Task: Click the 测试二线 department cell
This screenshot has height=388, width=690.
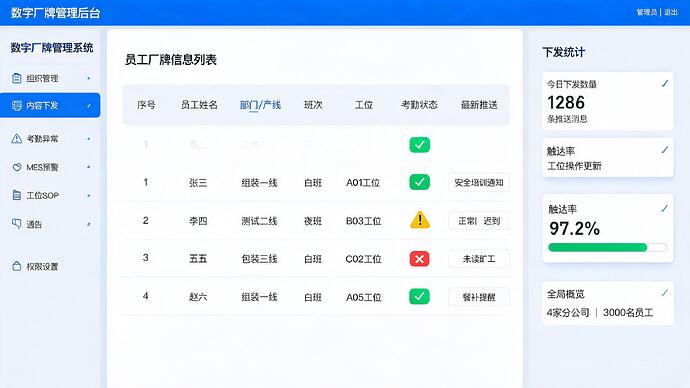Action: click(x=259, y=221)
